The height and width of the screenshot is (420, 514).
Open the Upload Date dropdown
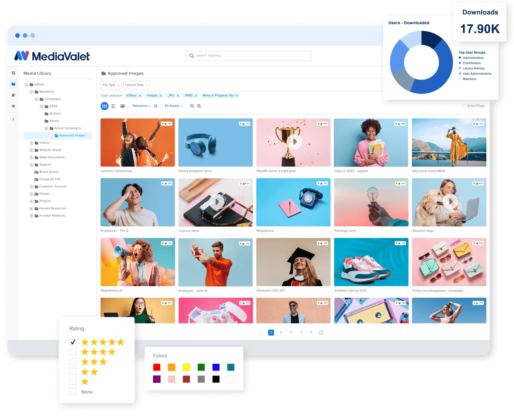click(136, 85)
